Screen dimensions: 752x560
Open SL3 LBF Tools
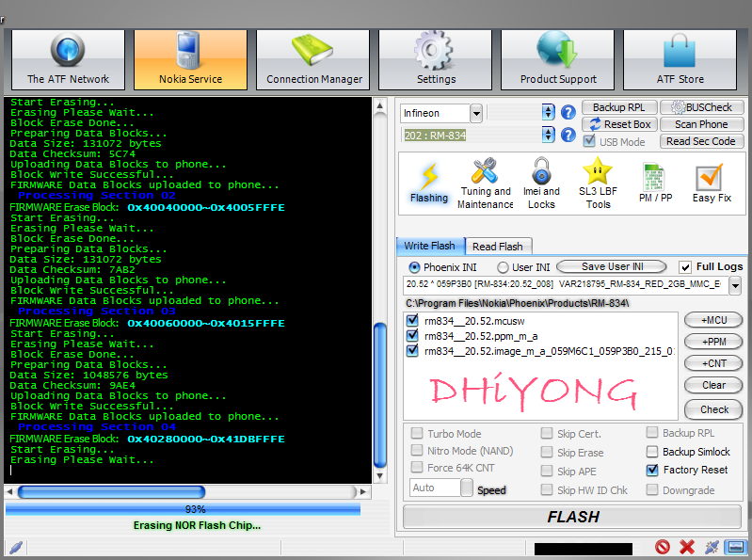tap(598, 184)
